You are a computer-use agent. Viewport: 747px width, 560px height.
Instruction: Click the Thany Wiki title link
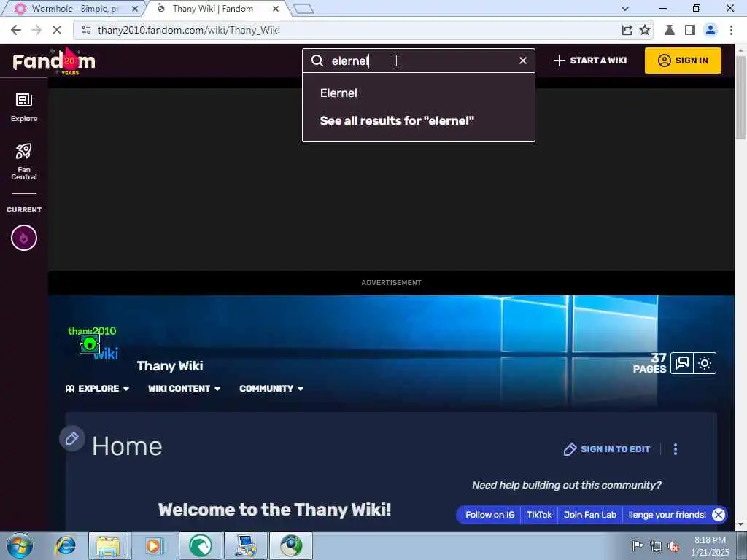170,366
